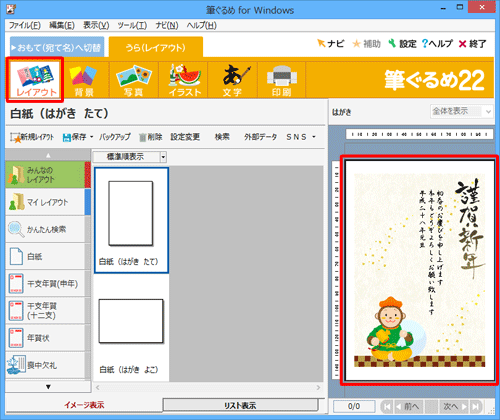Click the ナビ navigation arrow icon
Image resolution: width=500 pixels, height=420 pixels.
pos(321,43)
